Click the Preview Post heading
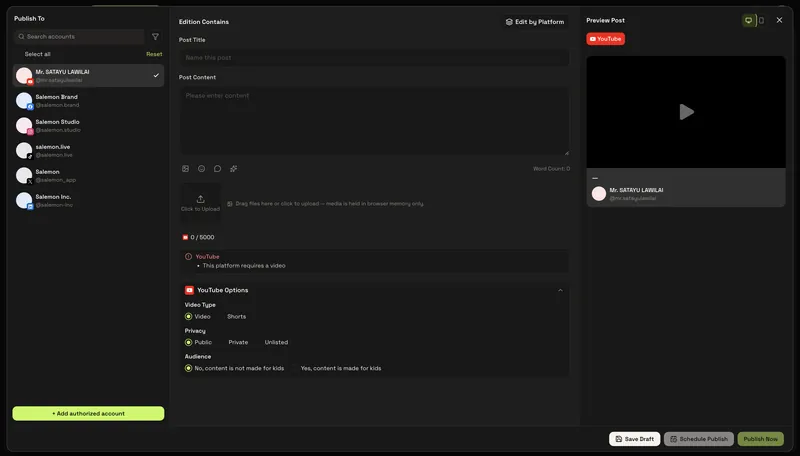This screenshot has height=456, width=800. click(x=605, y=20)
